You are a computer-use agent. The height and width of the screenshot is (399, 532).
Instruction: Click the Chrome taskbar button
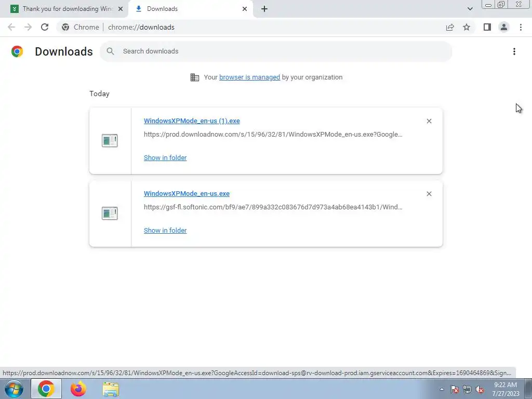tap(46, 389)
